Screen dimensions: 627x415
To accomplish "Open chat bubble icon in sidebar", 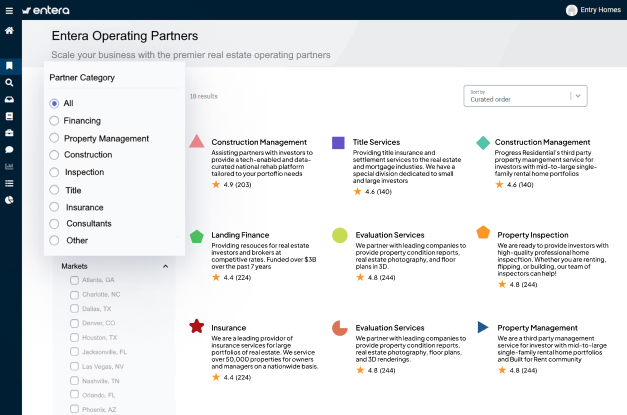I will click(9, 150).
